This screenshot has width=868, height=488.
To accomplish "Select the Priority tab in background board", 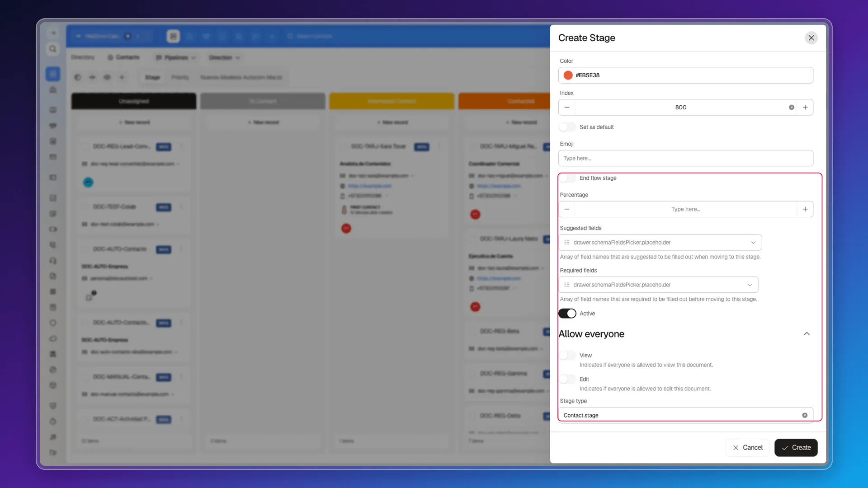I will pyautogui.click(x=180, y=78).
